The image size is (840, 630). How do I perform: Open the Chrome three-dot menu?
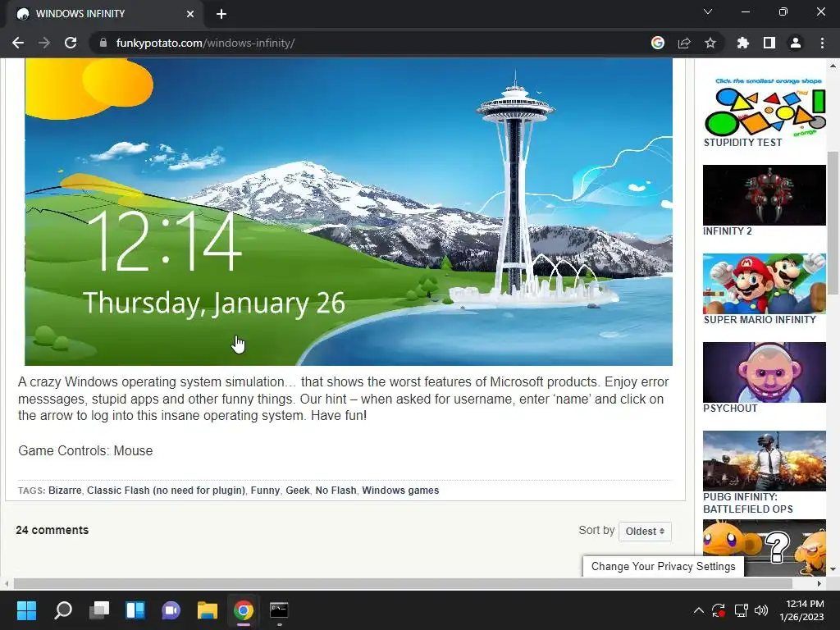coord(822,43)
